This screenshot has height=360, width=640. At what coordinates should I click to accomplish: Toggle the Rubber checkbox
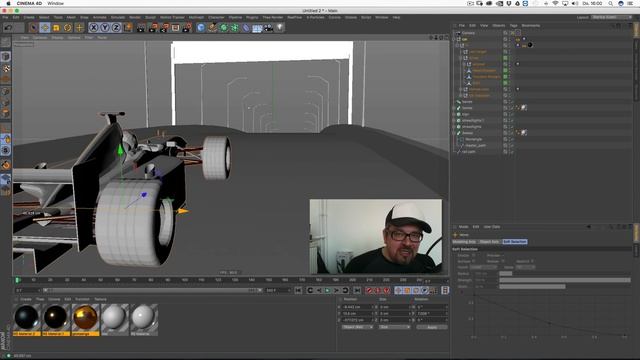tap(503, 261)
